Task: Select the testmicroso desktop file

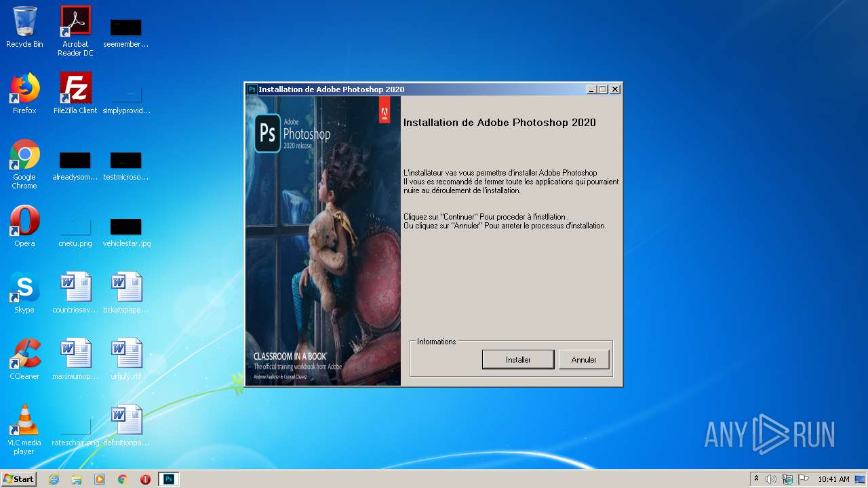Action: click(126, 165)
